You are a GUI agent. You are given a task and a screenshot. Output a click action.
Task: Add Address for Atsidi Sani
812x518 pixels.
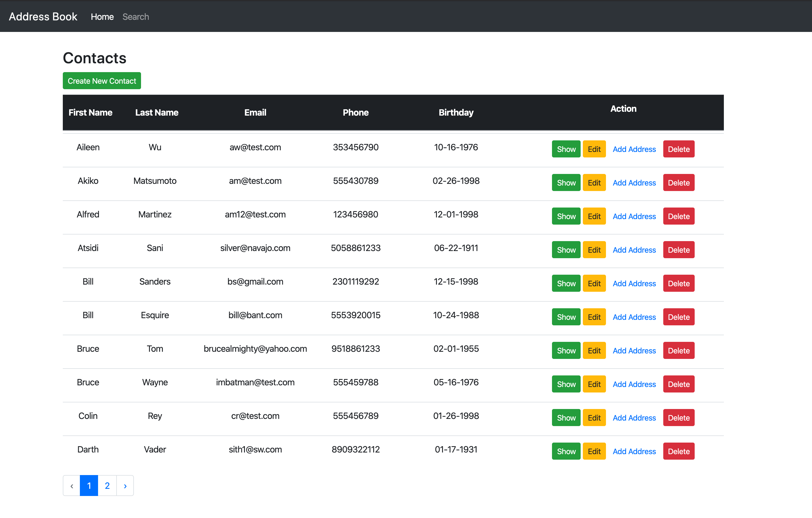pyautogui.click(x=634, y=250)
